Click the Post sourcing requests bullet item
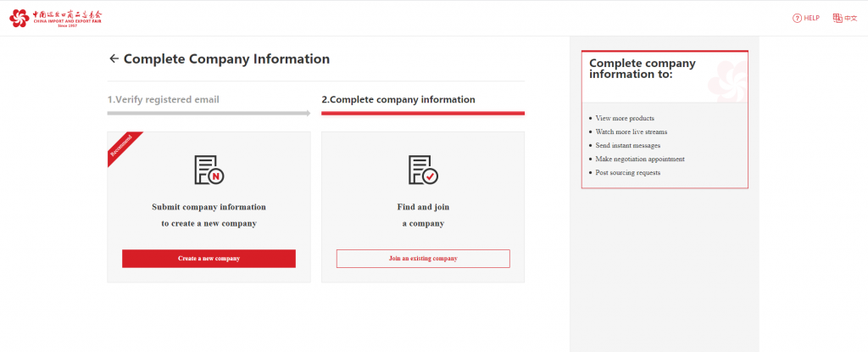Viewport: 868px width, 352px height. tap(628, 172)
